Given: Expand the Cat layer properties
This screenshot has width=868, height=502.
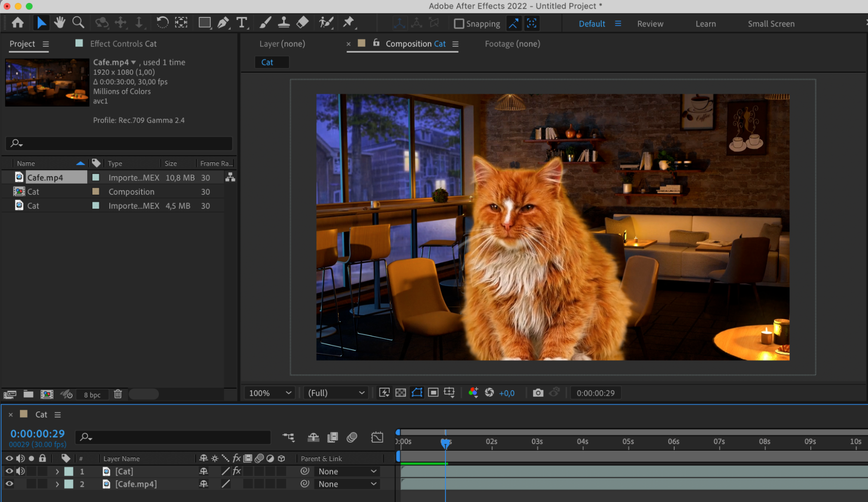Looking at the screenshot, I should 57,471.
